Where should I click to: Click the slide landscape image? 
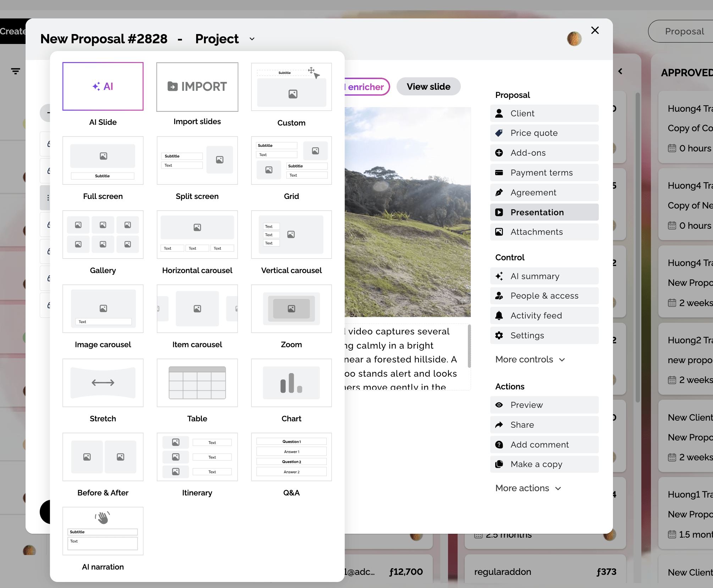pos(407,212)
